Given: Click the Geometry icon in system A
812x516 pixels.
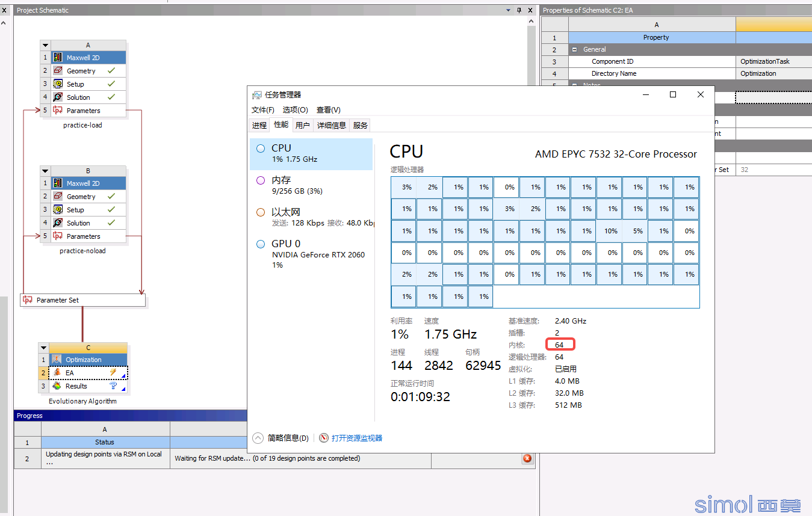Looking at the screenshot, I should tap(58, 71).
